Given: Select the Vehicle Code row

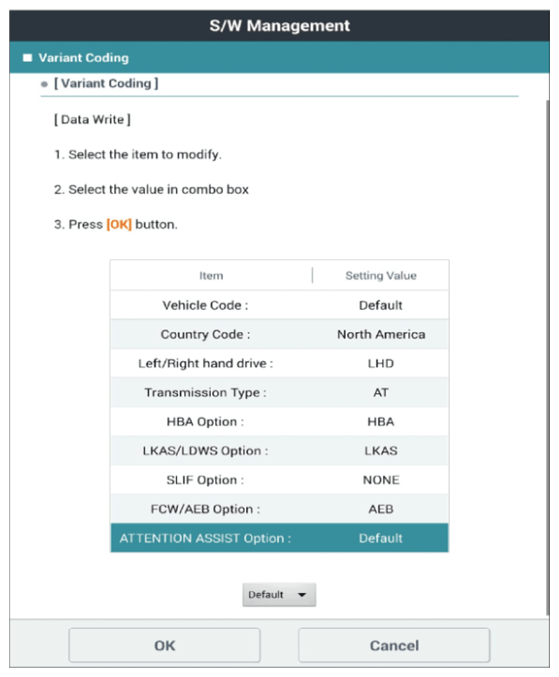Looking at the screenshot, I should point(279,305).
